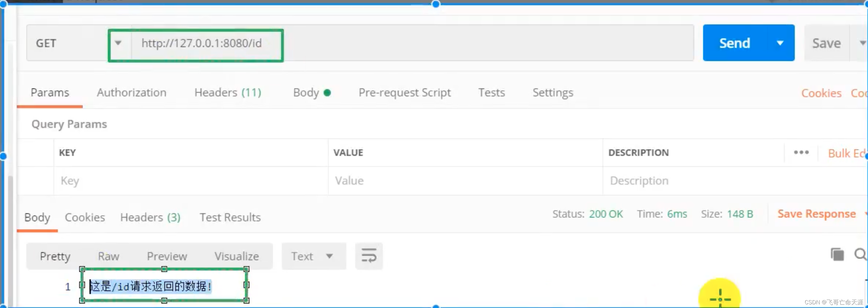This screenshot has height=308, width=868.
Task: Click the Query Params heading
Action: 69,124
